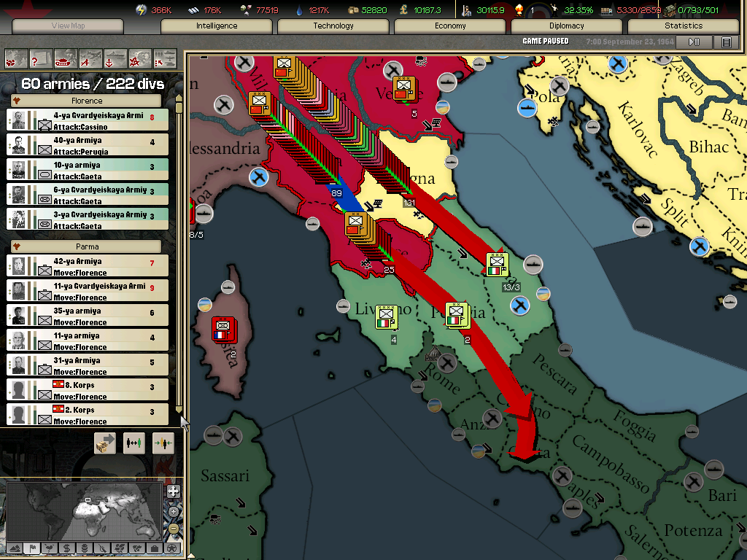Click the dice and arrow button
This screenshot has height=560, width=747.
[105, 443]
